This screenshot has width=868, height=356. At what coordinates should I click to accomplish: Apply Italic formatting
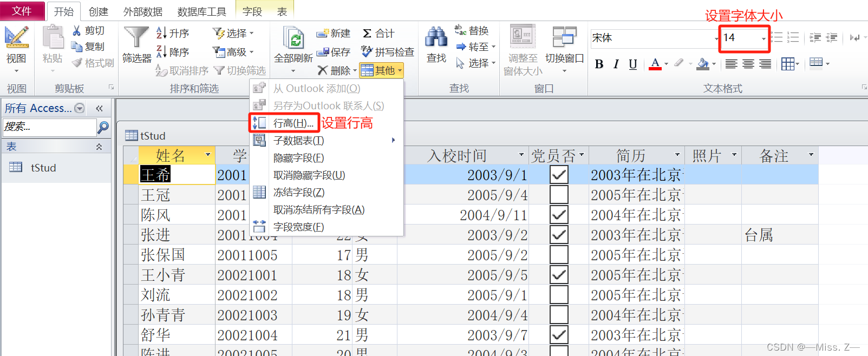coord(616,64)
